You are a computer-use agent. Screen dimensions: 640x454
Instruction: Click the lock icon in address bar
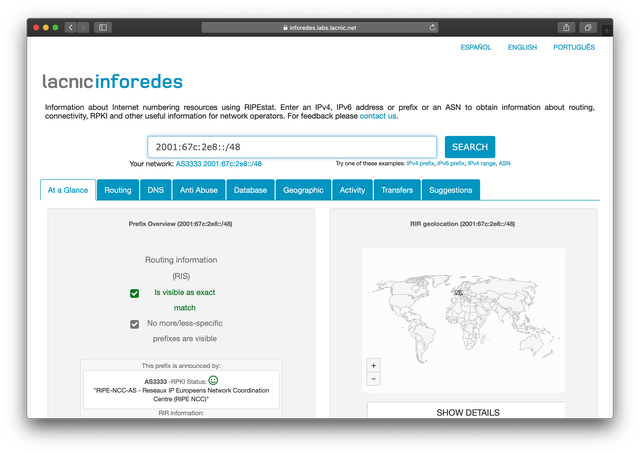point(285,28)
